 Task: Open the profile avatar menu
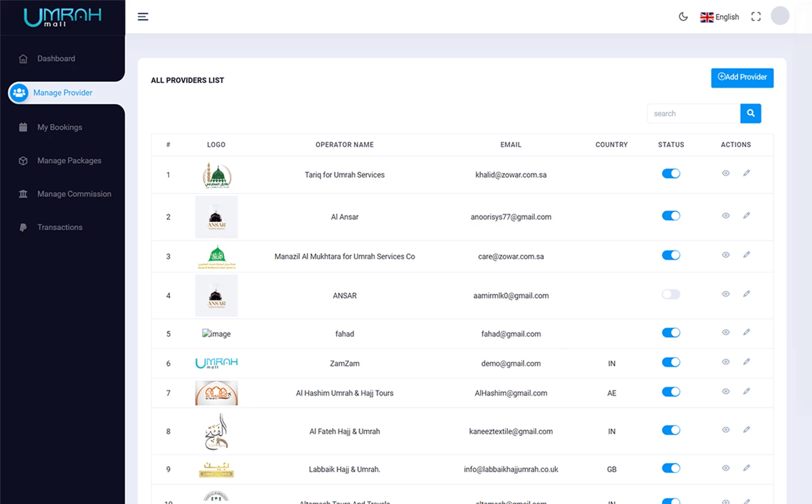pos(779,16)
